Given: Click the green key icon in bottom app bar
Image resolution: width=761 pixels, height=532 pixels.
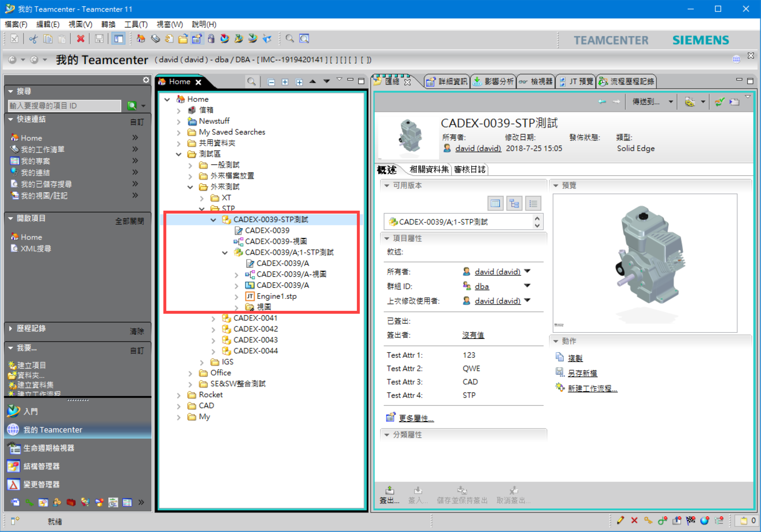Looking at the screenshot, I should pos(29,502).
